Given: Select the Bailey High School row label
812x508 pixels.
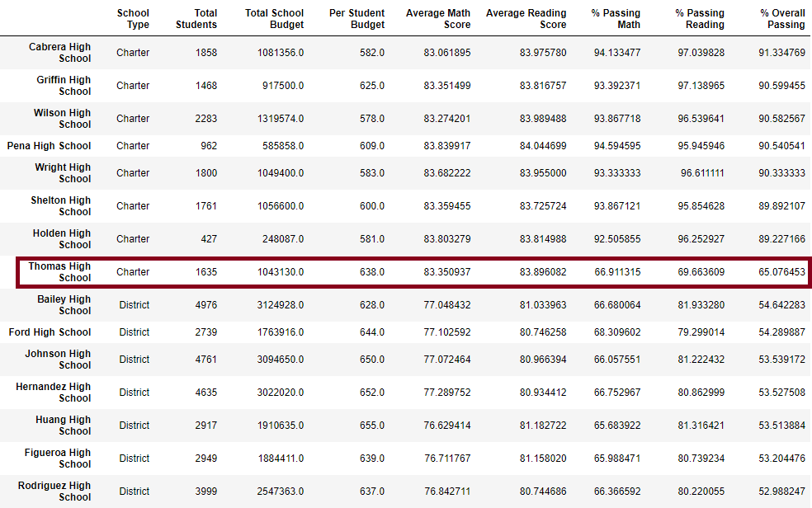Looking at the screenshot, I should (64, 304).
